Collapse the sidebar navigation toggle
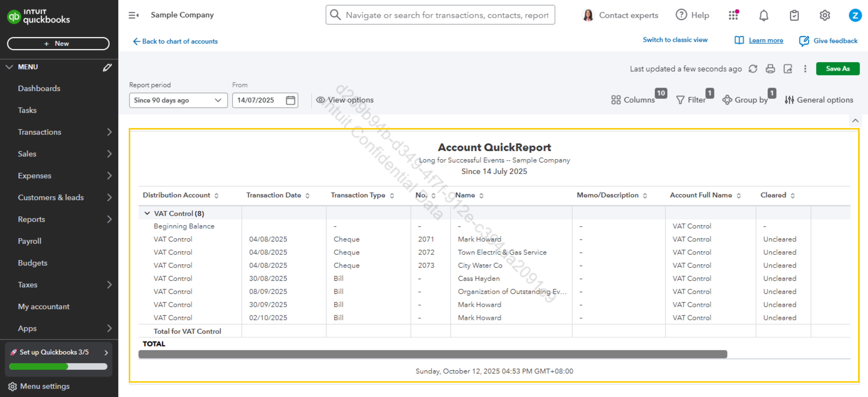868x397 pixels. 133,15
